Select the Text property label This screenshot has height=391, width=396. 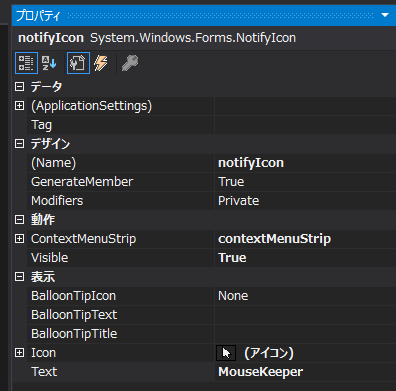point(44,372)
